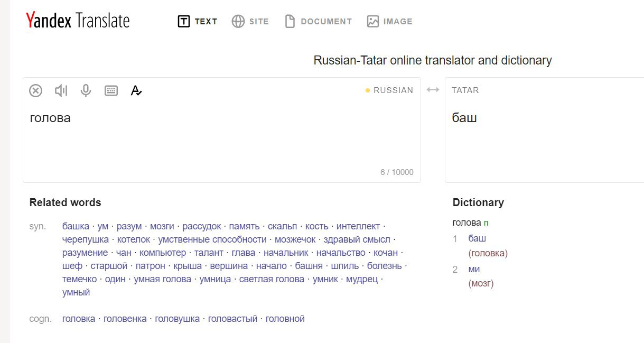Select synonym шпиль
Screen dimensions: 644x343
click(344, 266)
